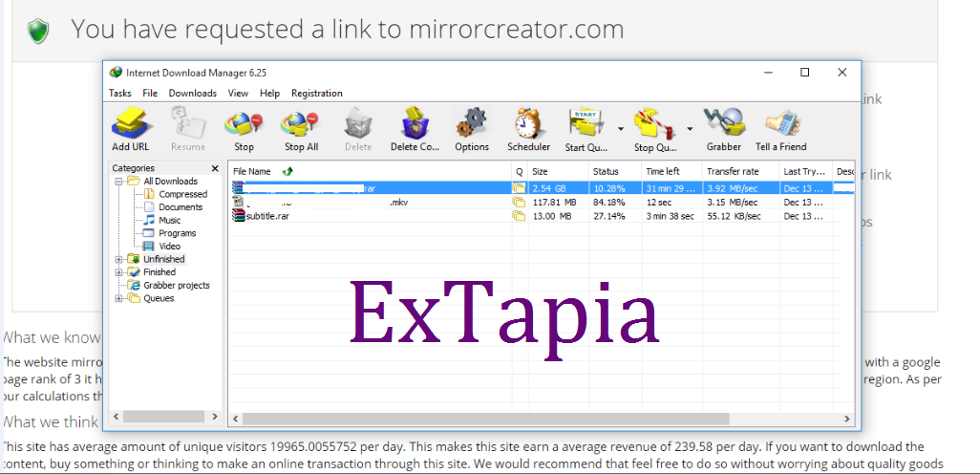Click the Delete toolbar icon
The height and width of the screenshot is (474, 980).
[x=358, y=123]
